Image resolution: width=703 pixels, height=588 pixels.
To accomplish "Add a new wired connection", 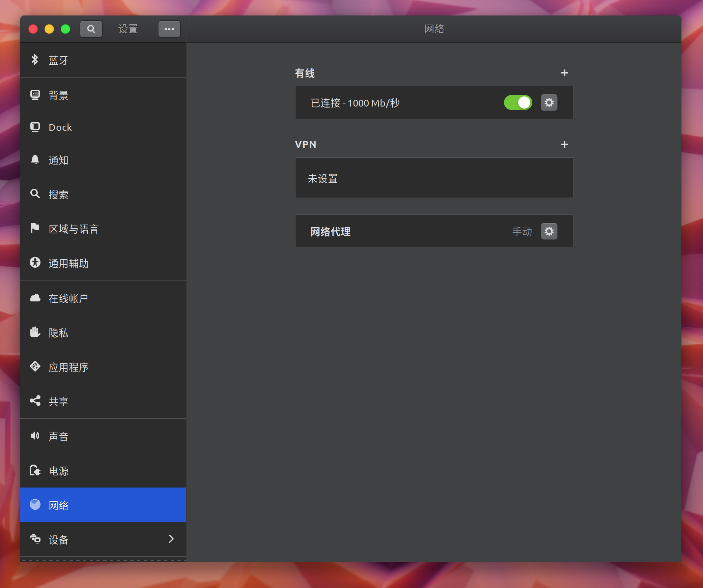I will (564, 73).
